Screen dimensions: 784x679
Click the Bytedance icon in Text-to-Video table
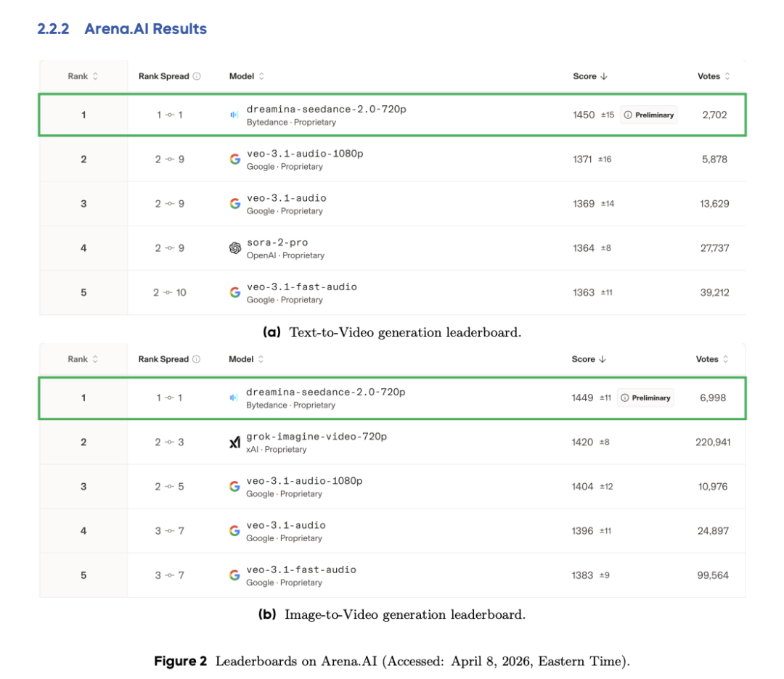(234, 115)
